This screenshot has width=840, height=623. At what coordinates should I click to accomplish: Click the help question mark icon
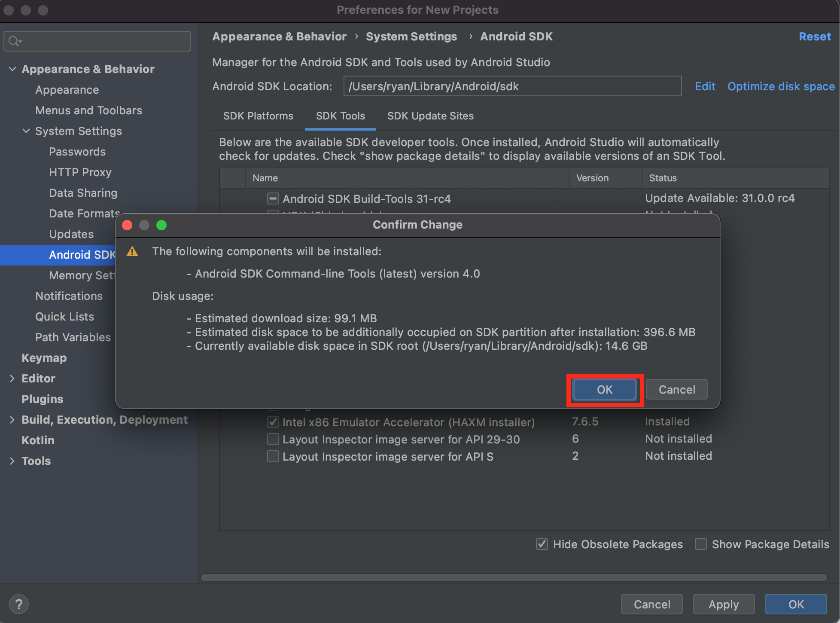click(18, 605)
